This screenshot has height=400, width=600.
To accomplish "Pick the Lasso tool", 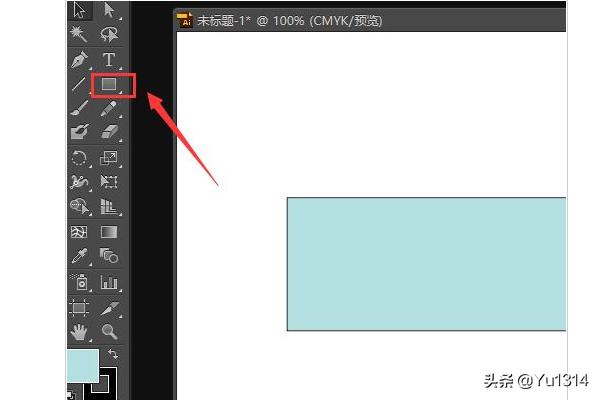I will point(109,34).
